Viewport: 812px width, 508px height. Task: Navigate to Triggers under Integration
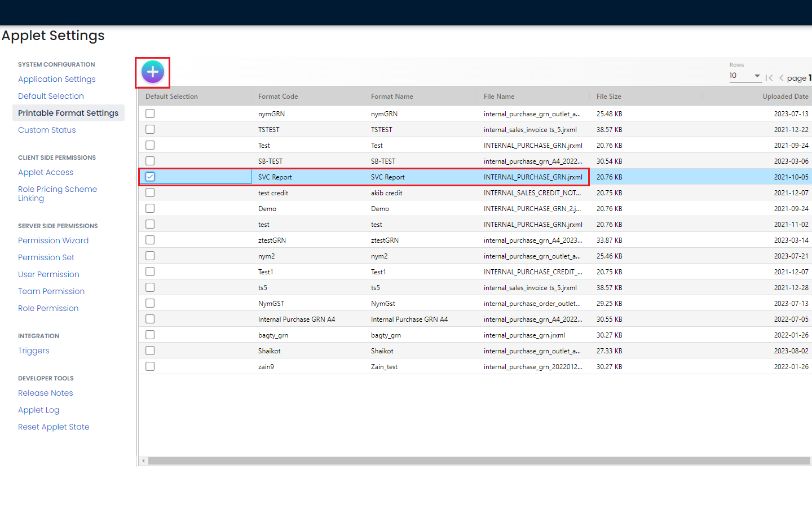point(34,351)
